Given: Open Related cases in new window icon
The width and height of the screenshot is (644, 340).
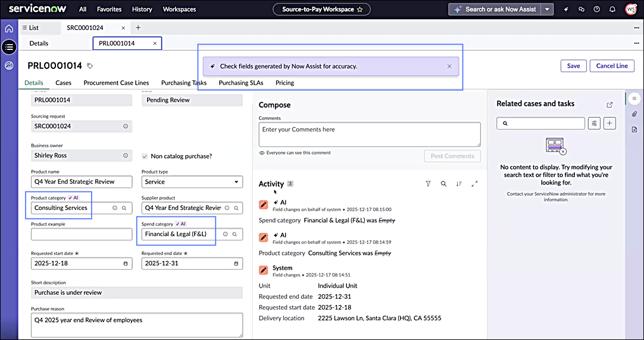Looking at the screenshot, I should click(x=609, y=105).
